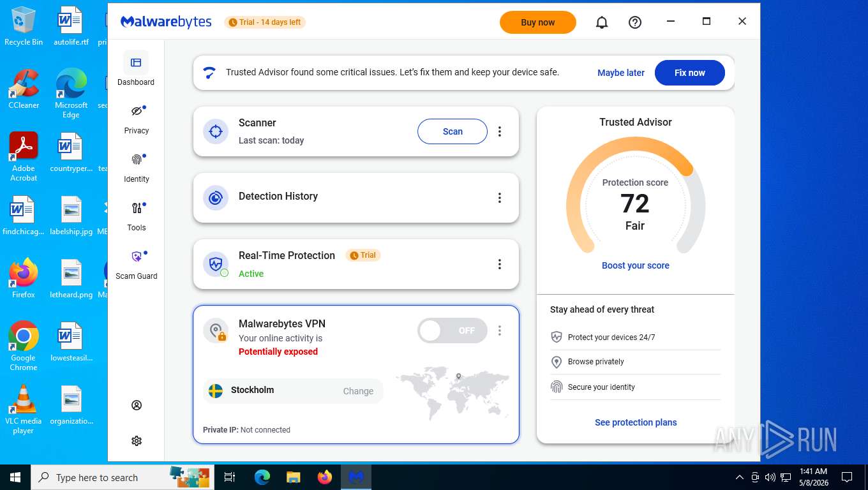Open Task View on taskbar
This screenshot has height=490, width=868.
230,477
